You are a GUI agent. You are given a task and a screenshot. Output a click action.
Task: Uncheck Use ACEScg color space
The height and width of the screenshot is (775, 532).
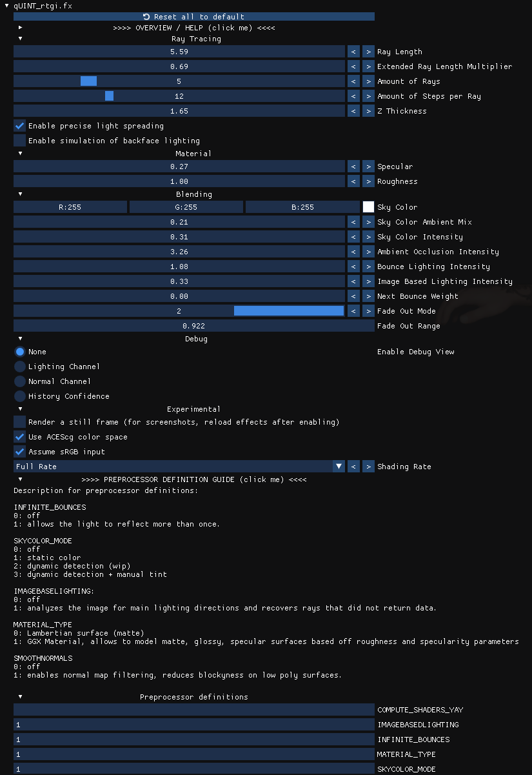coord(20,437)
